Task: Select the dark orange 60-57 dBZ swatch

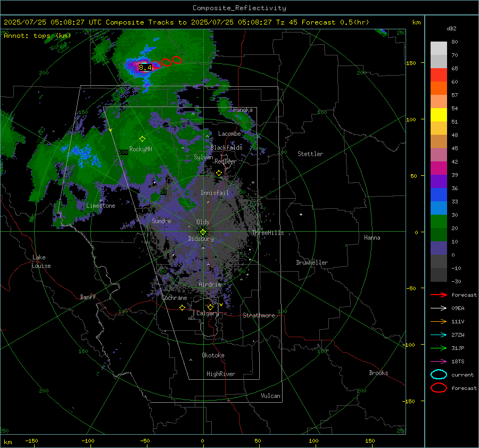Action: click(439, 88)
